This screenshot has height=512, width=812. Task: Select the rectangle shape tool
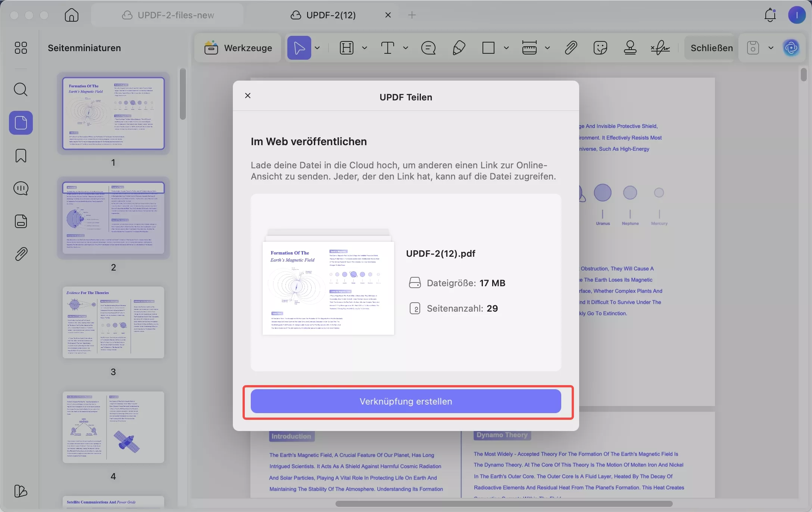click(488, 48)
